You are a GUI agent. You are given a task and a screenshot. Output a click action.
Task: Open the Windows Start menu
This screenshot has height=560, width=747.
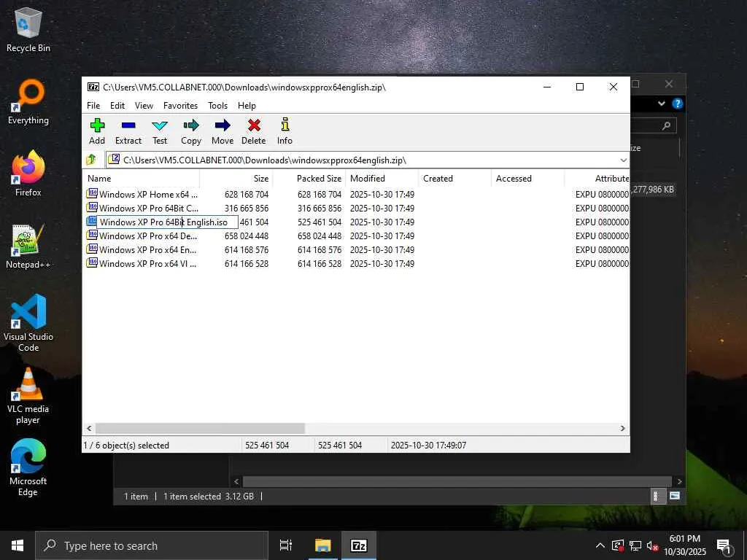[x=18, y=545]
